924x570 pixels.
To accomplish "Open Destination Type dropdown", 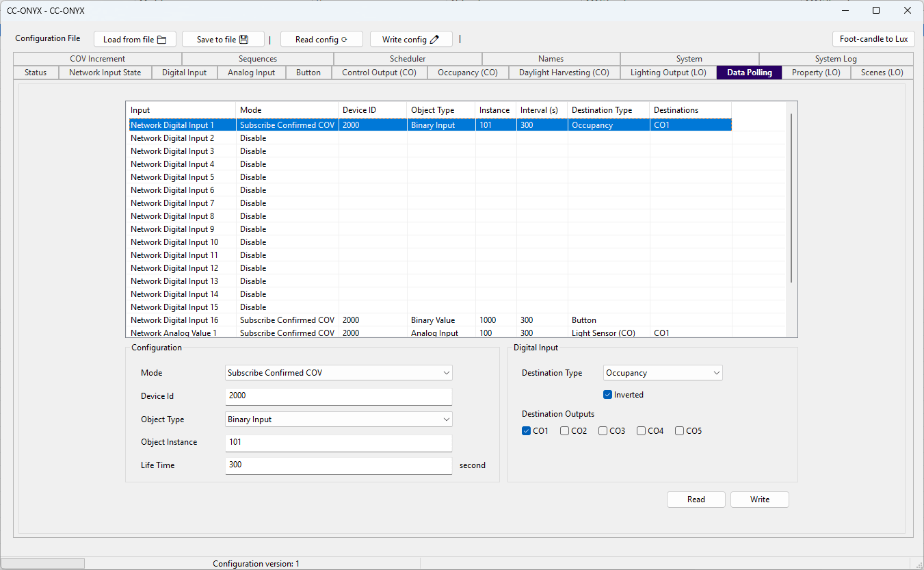I will click(663, 373).
